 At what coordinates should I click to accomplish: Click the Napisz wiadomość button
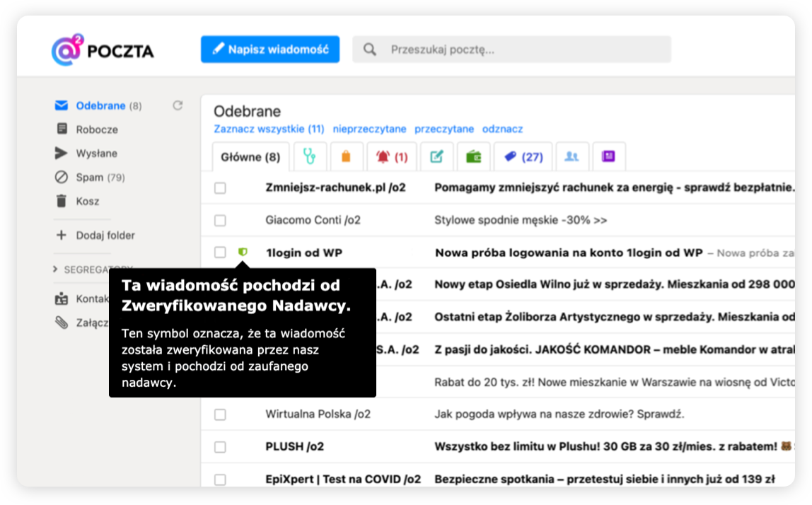pyautogui.click(x=270, y=50)
